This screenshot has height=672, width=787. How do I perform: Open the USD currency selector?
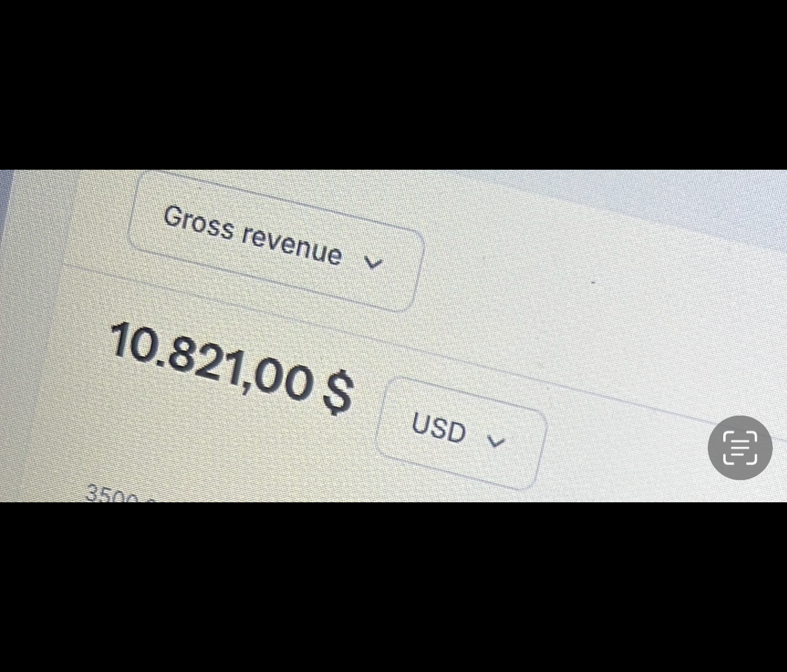tap(461, 433)
